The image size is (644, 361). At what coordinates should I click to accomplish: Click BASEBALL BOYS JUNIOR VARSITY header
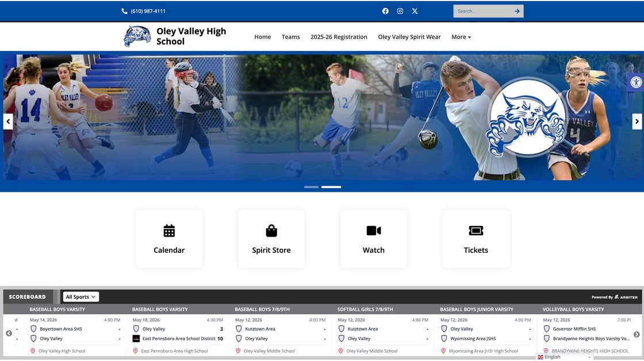click(x=477, y=309)
